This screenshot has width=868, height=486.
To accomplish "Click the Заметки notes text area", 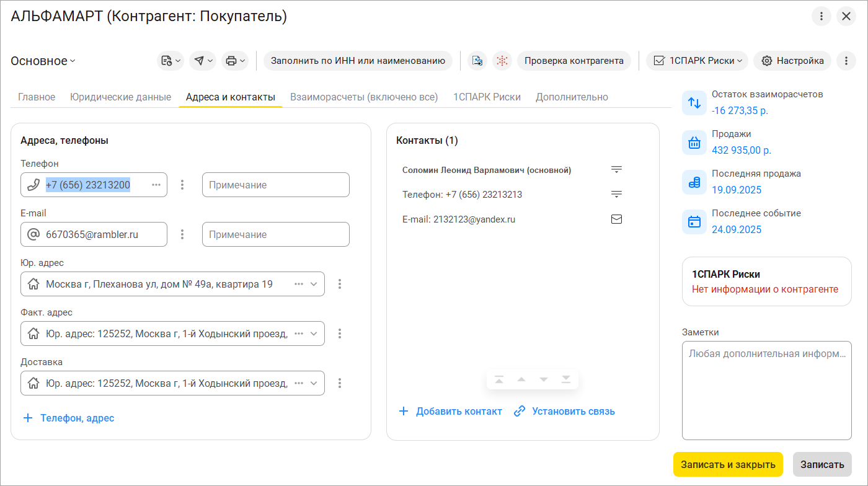I will 766,391.
